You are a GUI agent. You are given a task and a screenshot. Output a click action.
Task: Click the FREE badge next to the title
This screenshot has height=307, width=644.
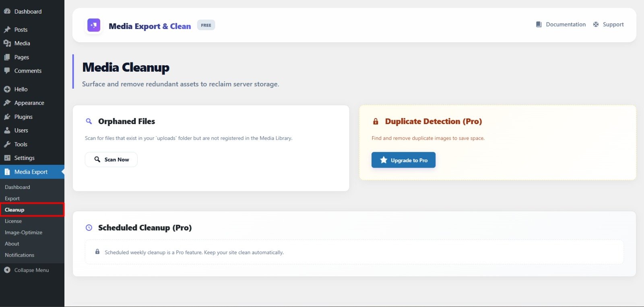(x=206, y=25)
